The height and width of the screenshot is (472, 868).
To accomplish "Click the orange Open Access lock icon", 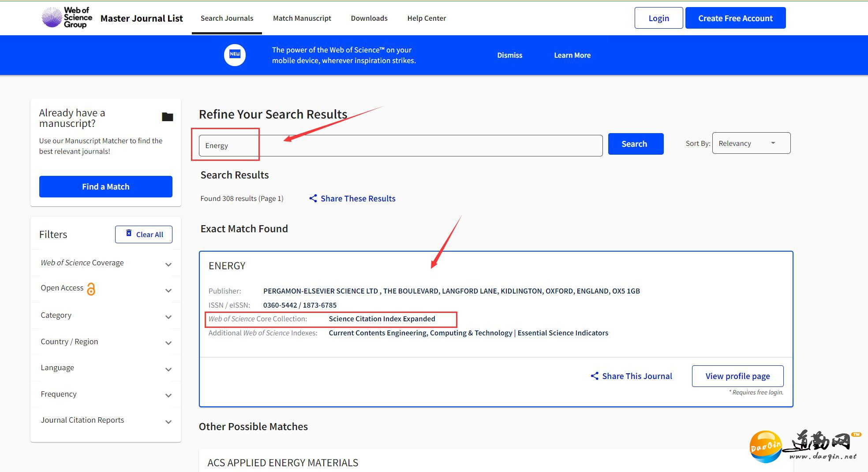I will pos(91,289).
